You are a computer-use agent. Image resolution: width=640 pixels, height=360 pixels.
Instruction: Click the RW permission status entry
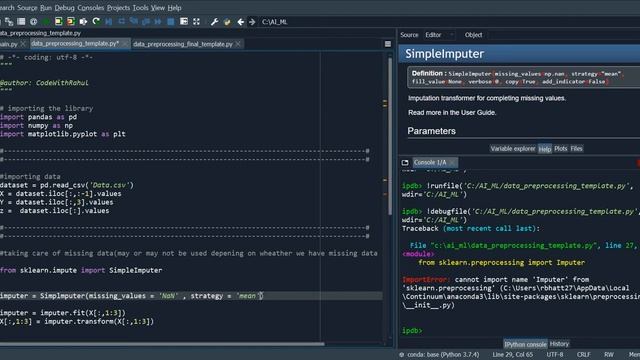[609, 355]
